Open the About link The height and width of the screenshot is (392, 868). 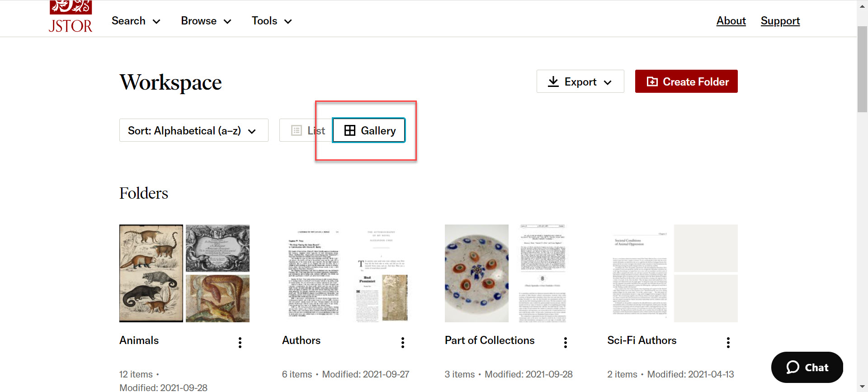click(x=731, y=21)
